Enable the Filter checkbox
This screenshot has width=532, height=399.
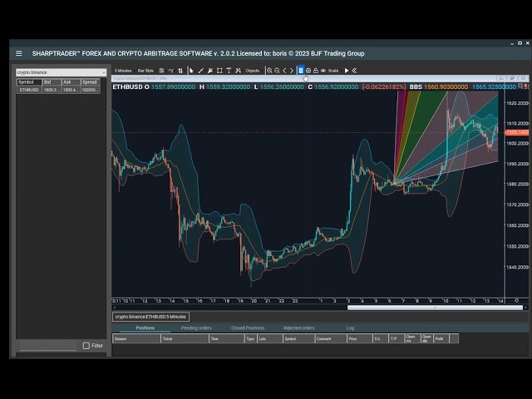tap(86, 346)
